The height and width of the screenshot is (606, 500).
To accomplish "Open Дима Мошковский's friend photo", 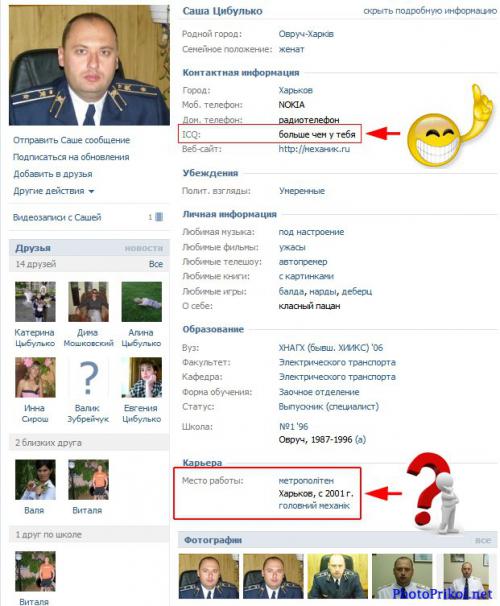I will coord(88,302).
